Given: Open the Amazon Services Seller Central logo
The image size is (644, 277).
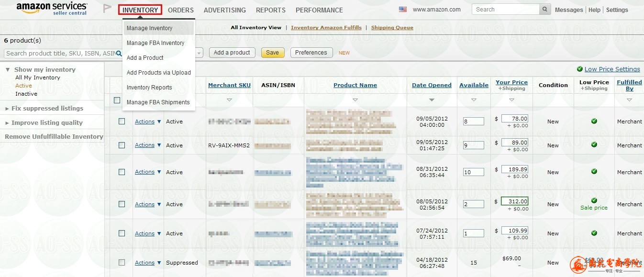Looking at the screenshot, I should point(52,8).
